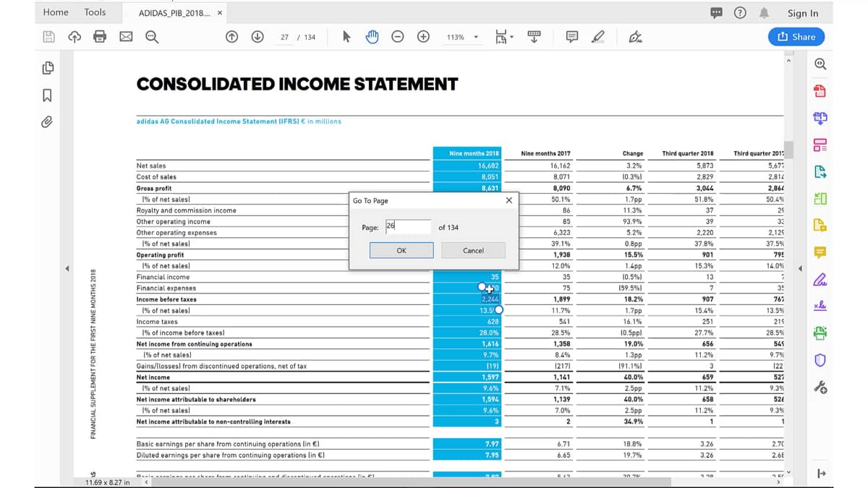Select the ADIDAS_PIB_2018 document tab
The image size is (868, 488).
point(176,13)
